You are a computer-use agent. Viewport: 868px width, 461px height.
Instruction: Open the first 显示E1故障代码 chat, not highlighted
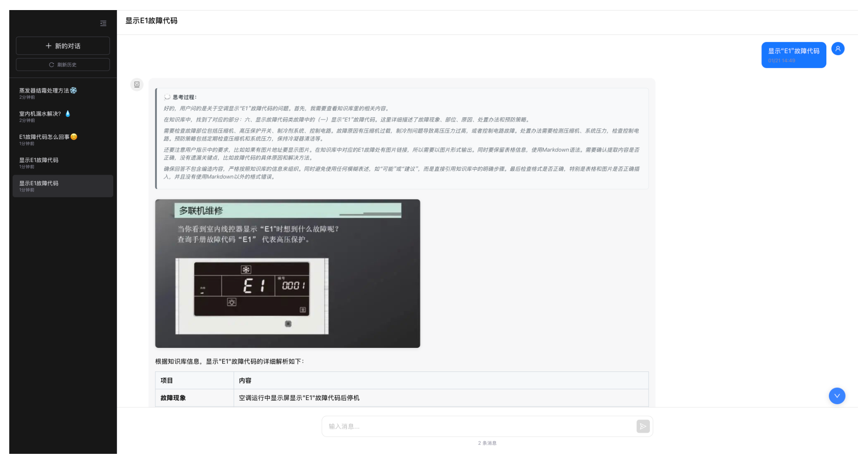point(63,163)
